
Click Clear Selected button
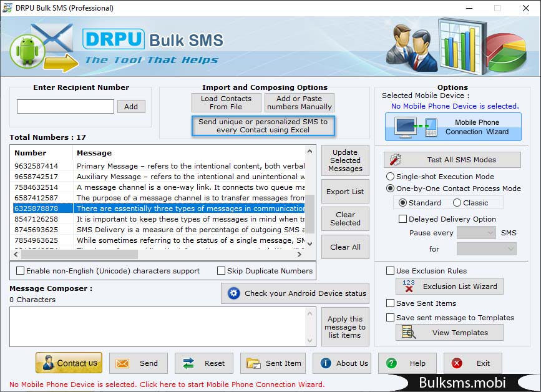[345, 218]
